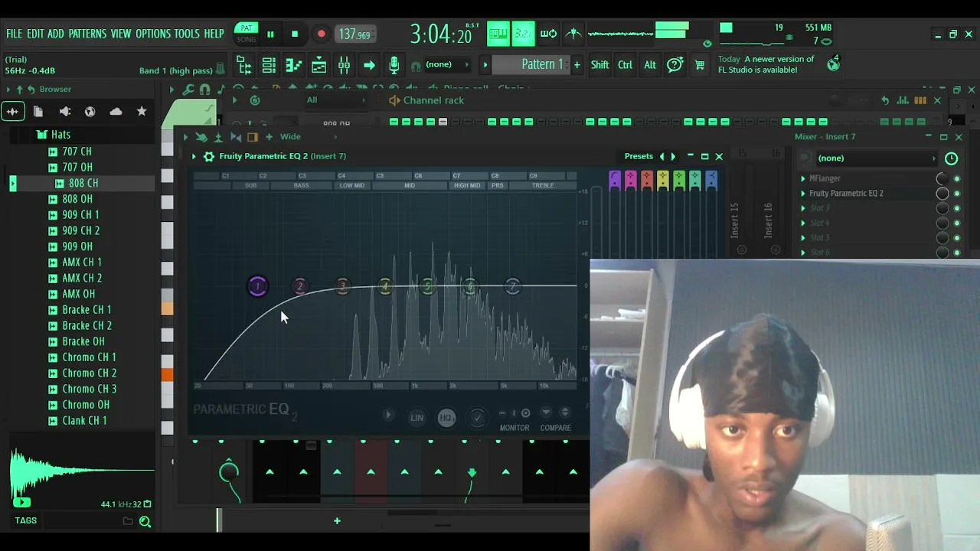Image resolution: width=980 pixels, height=551 pixels.
Task: Add a new pattern with the plus button
Action: point(577,65)
